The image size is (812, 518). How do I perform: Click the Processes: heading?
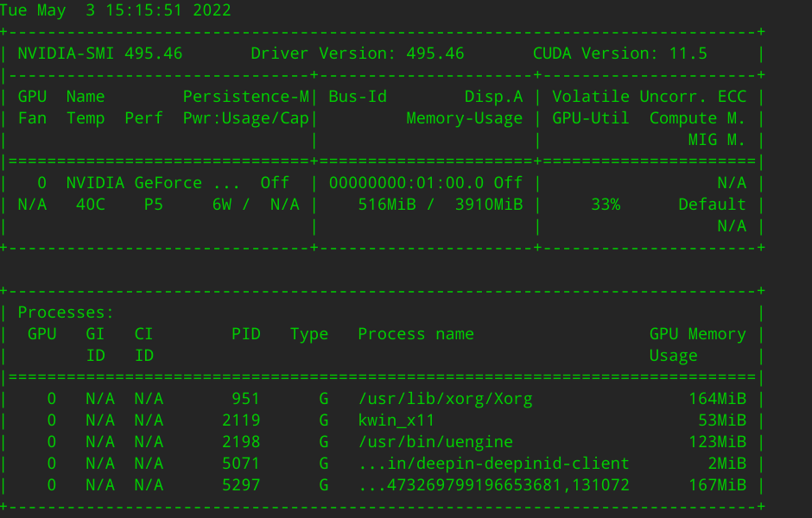[66, 313]
